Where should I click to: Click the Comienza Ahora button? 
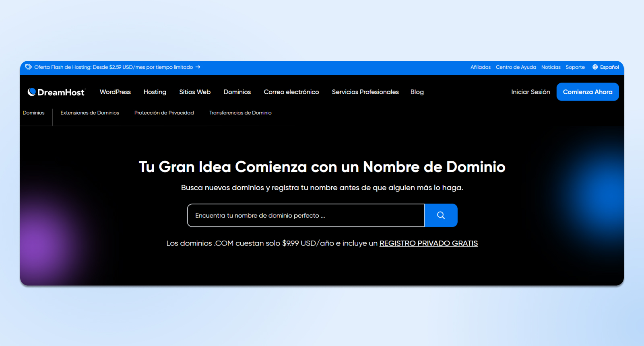click(588, 92)
